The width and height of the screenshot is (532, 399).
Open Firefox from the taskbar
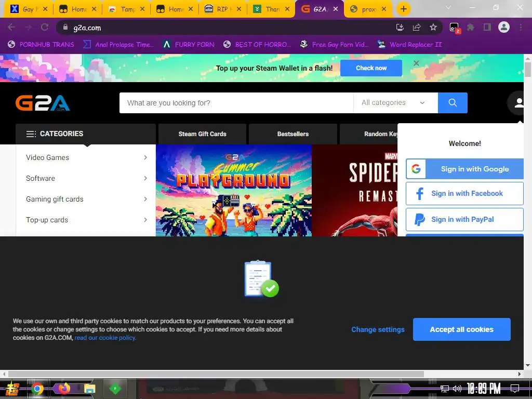pyautogui.click(x=64, y=388)
